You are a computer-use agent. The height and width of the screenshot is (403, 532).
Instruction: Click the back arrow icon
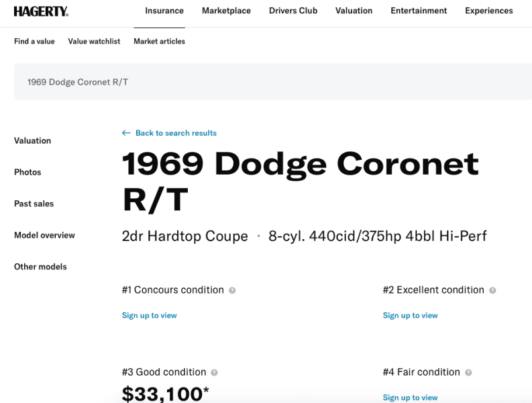(126, 133)
